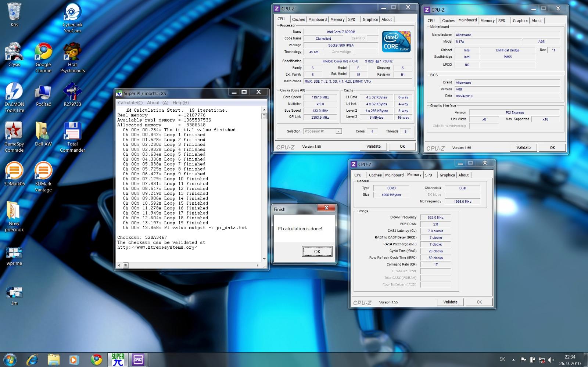Click Validate in Mainboard CPU-Z window
588x367 pixels.
coord(524,148)
